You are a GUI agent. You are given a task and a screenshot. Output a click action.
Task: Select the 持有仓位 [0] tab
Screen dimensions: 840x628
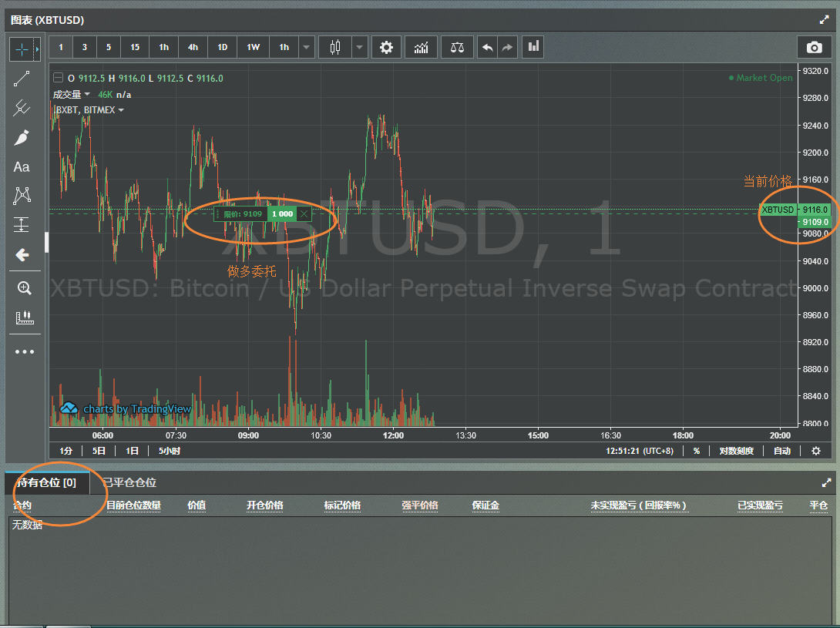point(46,483)
